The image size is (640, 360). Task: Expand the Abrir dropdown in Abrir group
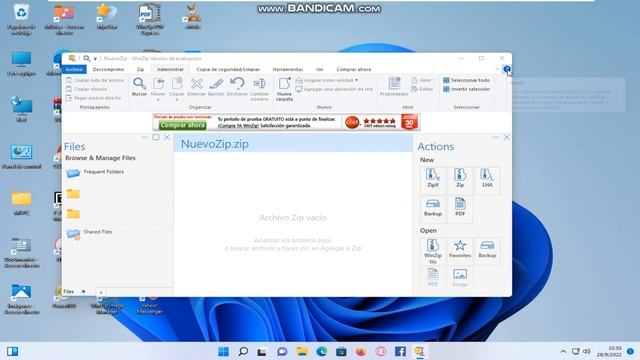click(x=433, y=80)
